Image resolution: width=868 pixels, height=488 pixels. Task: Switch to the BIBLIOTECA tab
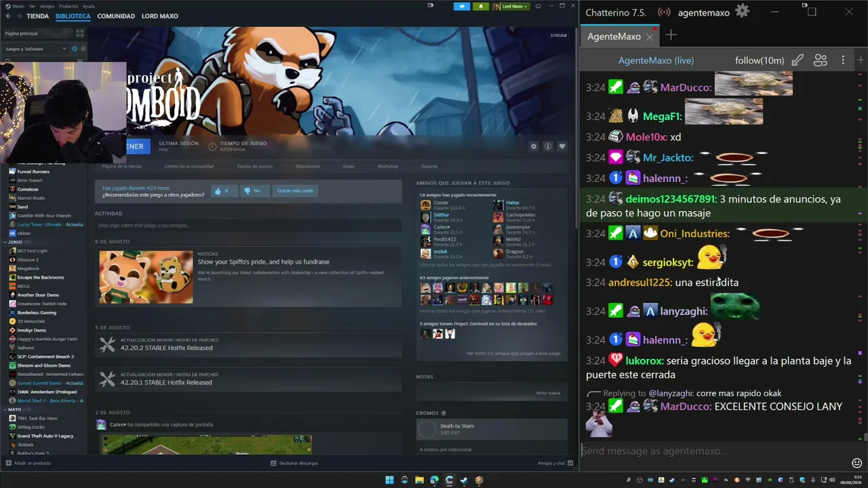(73, 16)
